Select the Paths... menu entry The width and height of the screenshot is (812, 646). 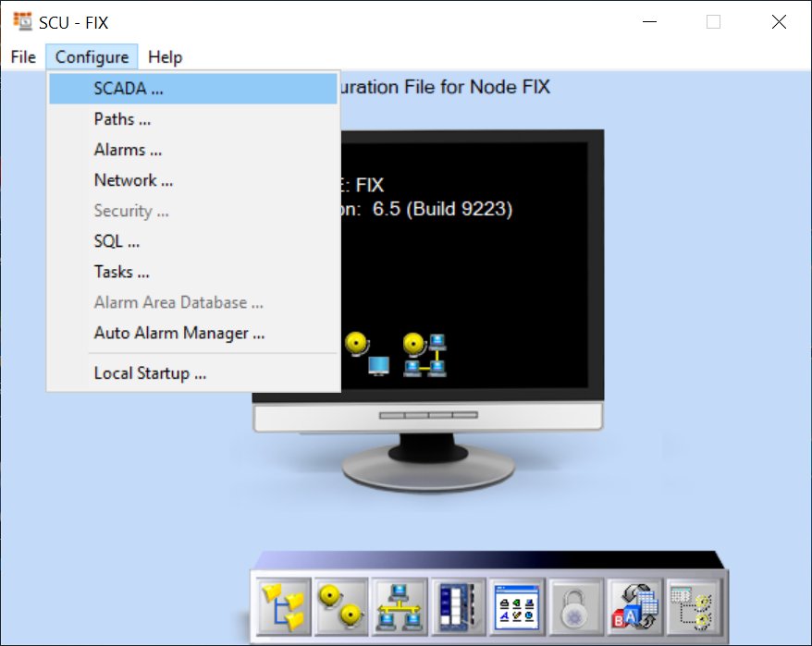tap(193, 119)
